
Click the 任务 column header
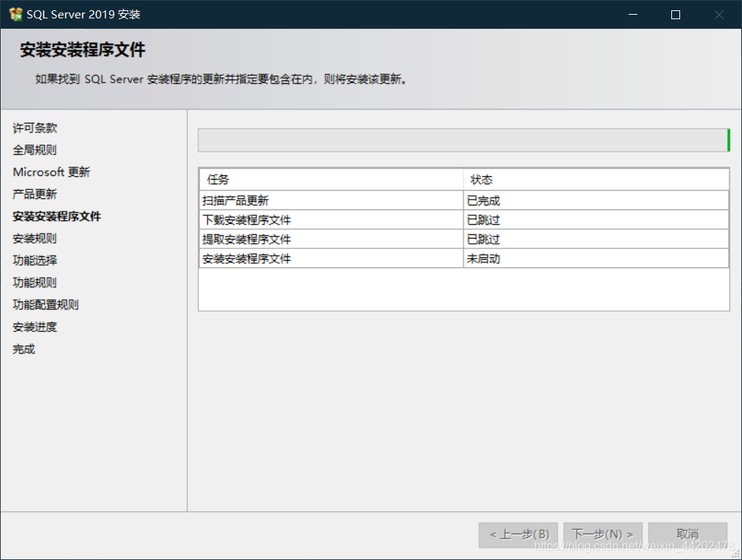coord(331,179)
